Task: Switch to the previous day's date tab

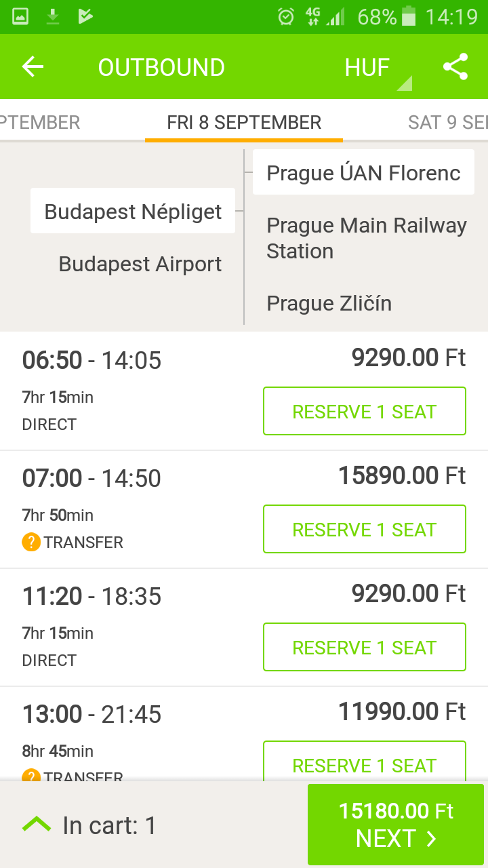Action: [x=41, y=122]
